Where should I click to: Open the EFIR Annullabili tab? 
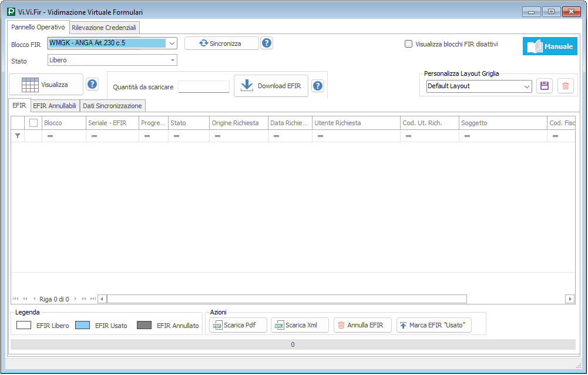coord(55,106)
